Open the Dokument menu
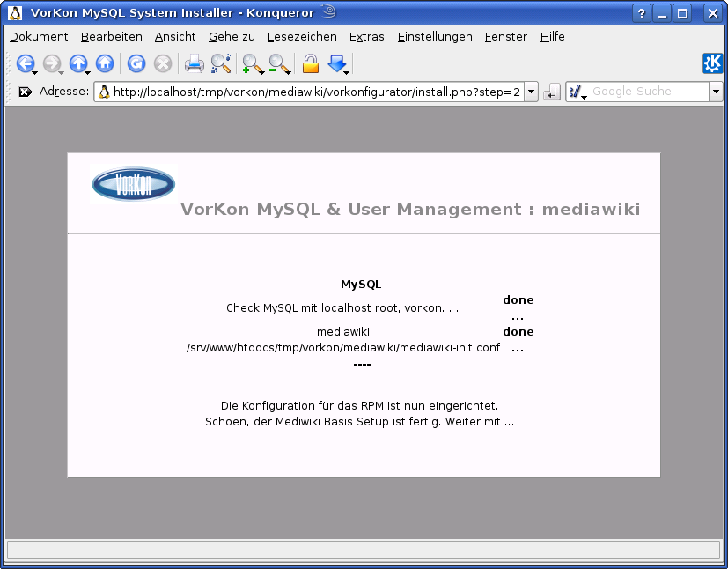This screenshot has height=569, width=728. click(x=39, y=36)
